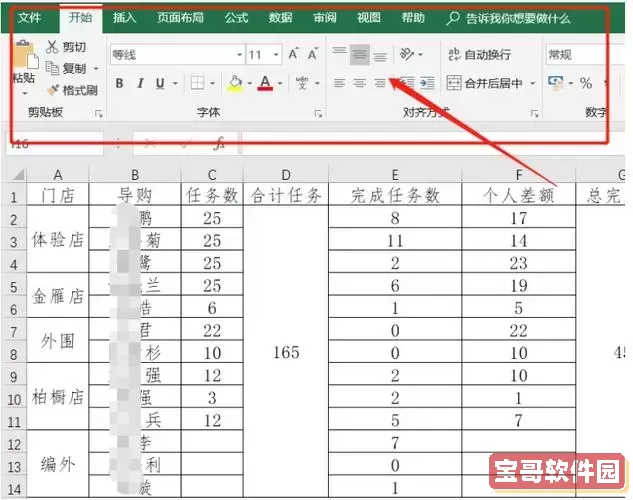Click the Cut (剪切) scissors icon

pos(52,47)
